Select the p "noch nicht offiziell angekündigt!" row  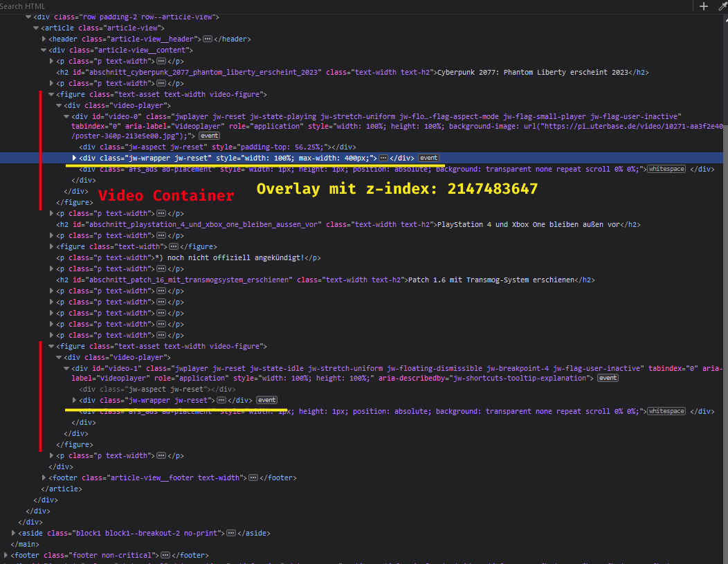[188, 257]
